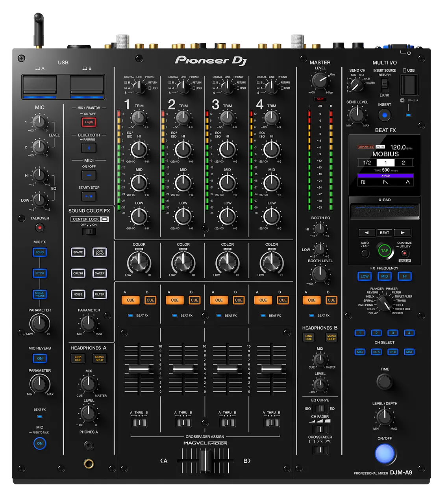Toggle the CROSSFADER curve switch
448x497 pixels.
[320, 449]
